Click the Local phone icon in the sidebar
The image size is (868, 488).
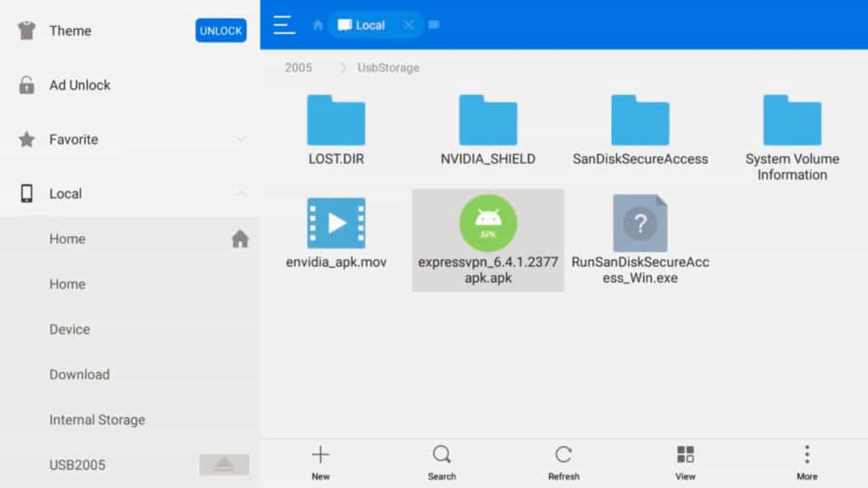click(26, 193)
